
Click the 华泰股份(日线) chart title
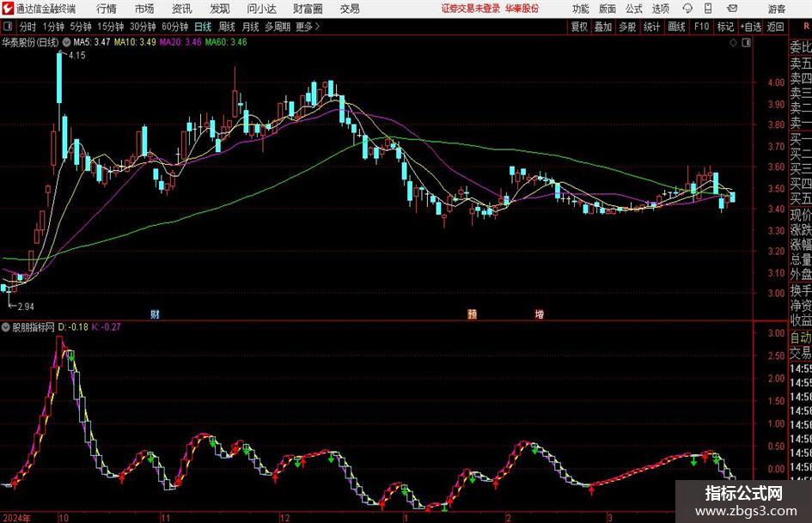30,42
